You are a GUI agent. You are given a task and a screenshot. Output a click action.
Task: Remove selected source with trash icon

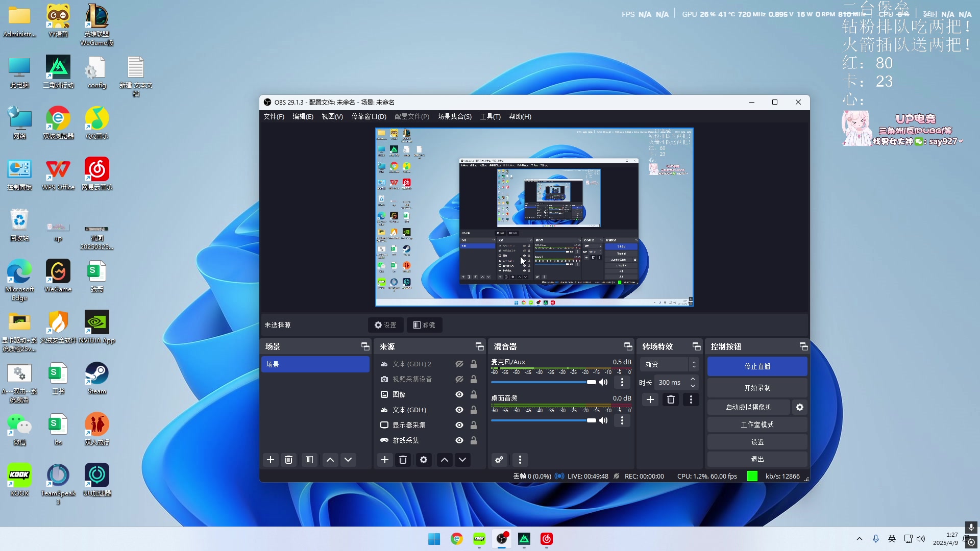tap(403, 460)
